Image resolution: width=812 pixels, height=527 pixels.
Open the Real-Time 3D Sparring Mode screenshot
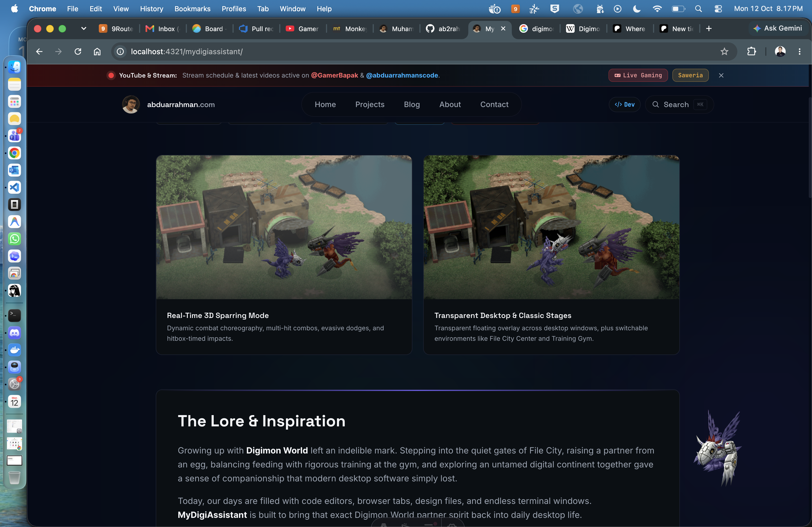coord(284,227)
